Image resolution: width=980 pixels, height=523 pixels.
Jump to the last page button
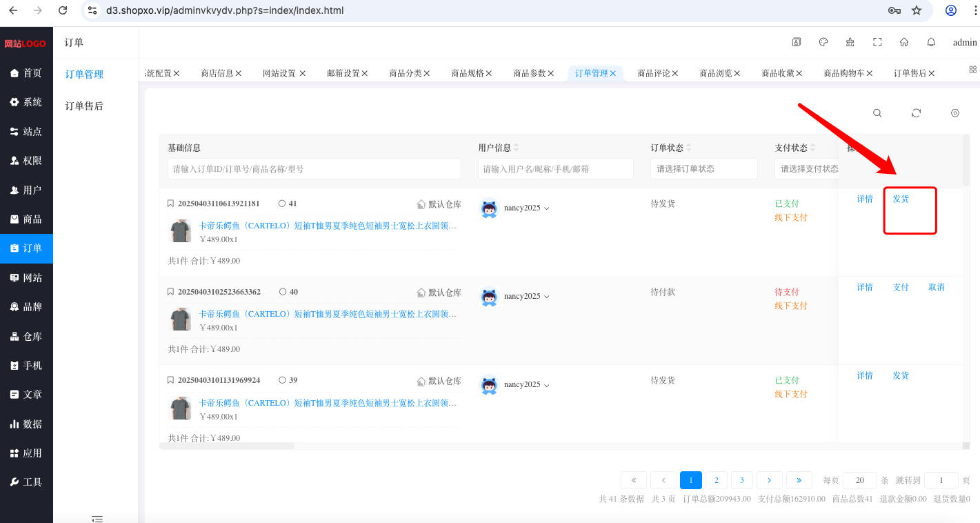coord(799,480)
